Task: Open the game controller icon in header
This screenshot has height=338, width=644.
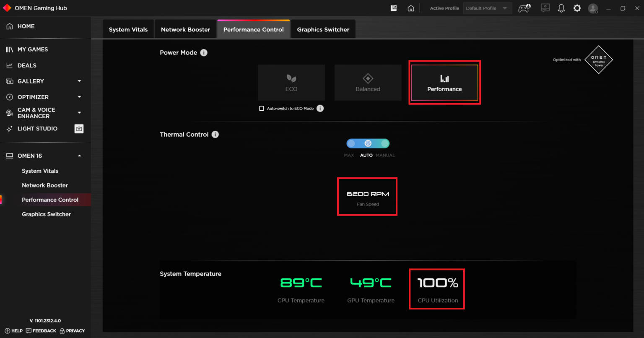Action: point(524,8)
